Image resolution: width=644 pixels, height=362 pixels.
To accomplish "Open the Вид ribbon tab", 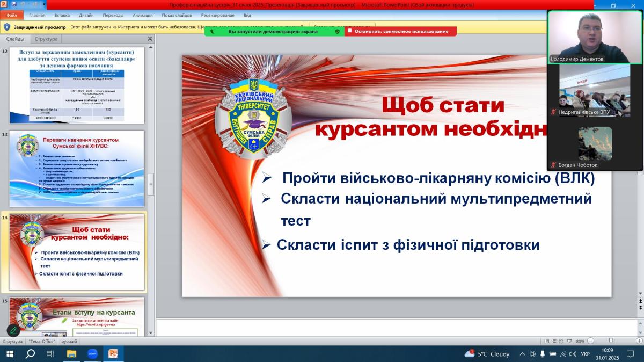I will click(247, 16).
